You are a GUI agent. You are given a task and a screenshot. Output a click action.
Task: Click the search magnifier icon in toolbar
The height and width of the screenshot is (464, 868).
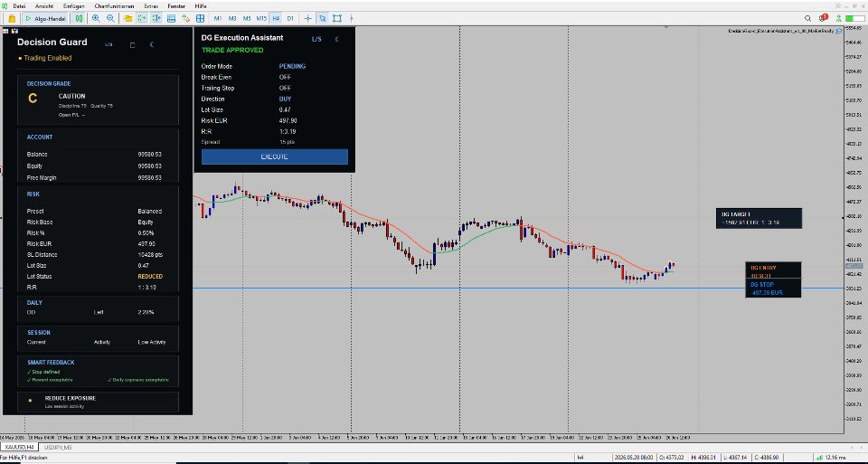(807, 18)
